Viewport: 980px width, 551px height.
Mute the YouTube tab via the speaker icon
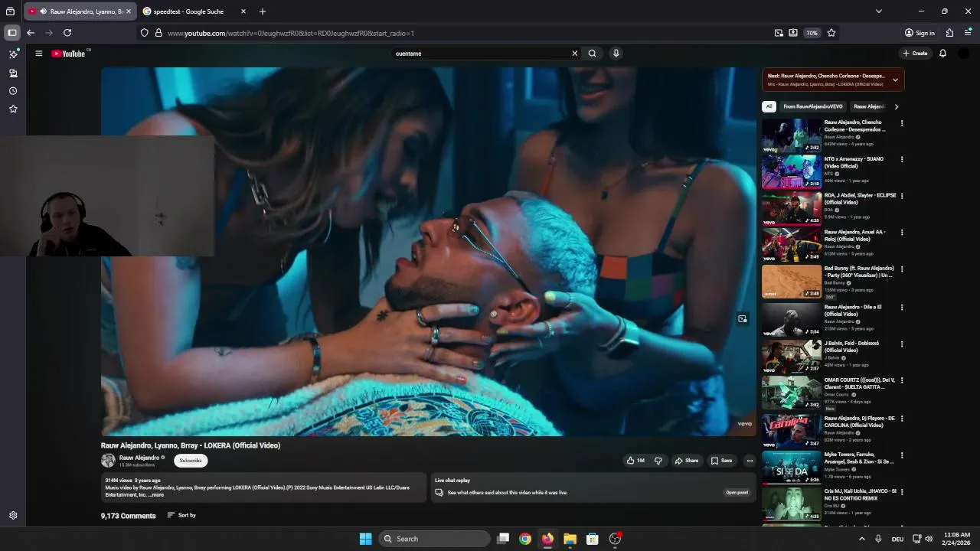(43, 11)
